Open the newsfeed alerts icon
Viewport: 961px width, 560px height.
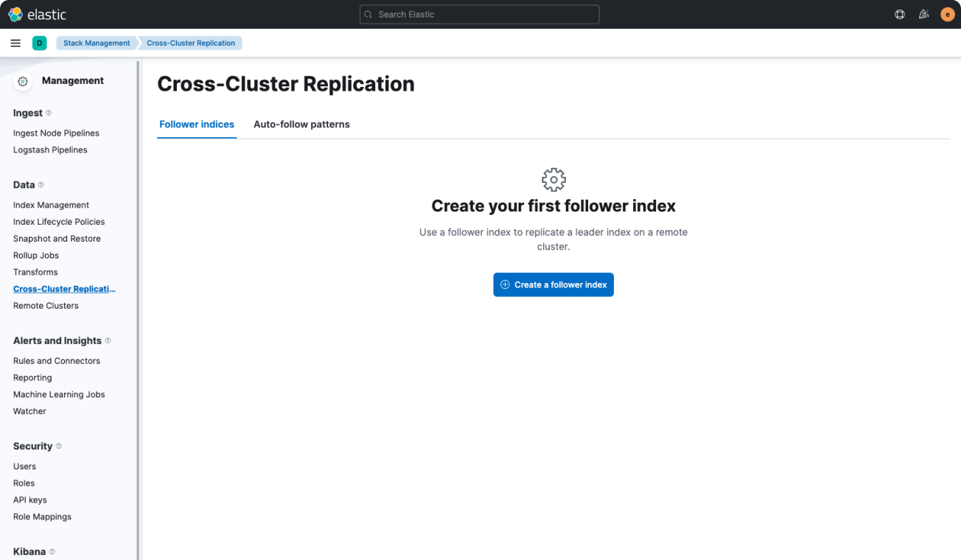coord(923,14)
